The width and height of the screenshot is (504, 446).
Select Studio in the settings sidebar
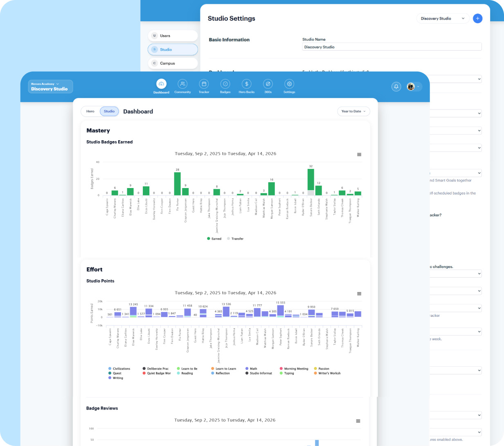coord(173,49)
